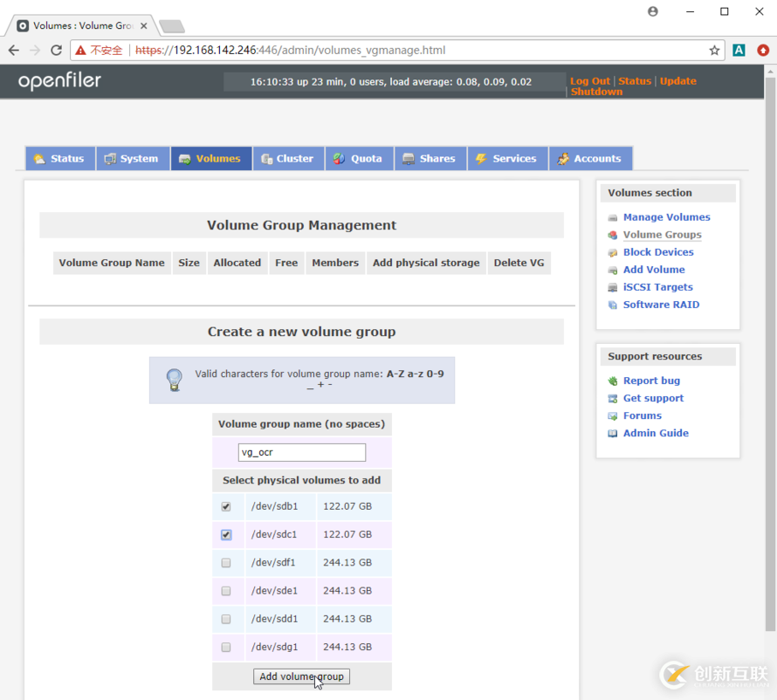The image size is (777, 700).
Task: Enable the /dev/sdg1 physical volume
Action: coord(226,647)
